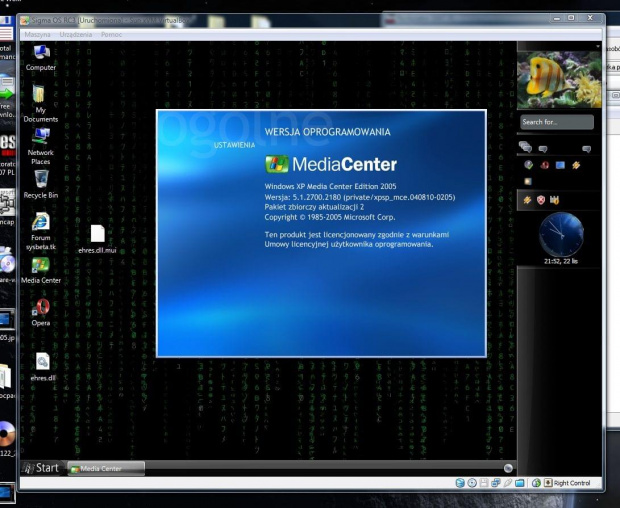Click the 21:52, 22 lis clock caption
The height and width of the screenshot is (508, 620).
click(x=561, y=261)
